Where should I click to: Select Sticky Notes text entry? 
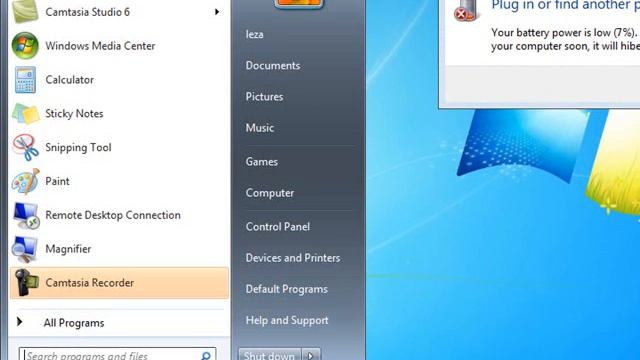[x=74, y=113]
